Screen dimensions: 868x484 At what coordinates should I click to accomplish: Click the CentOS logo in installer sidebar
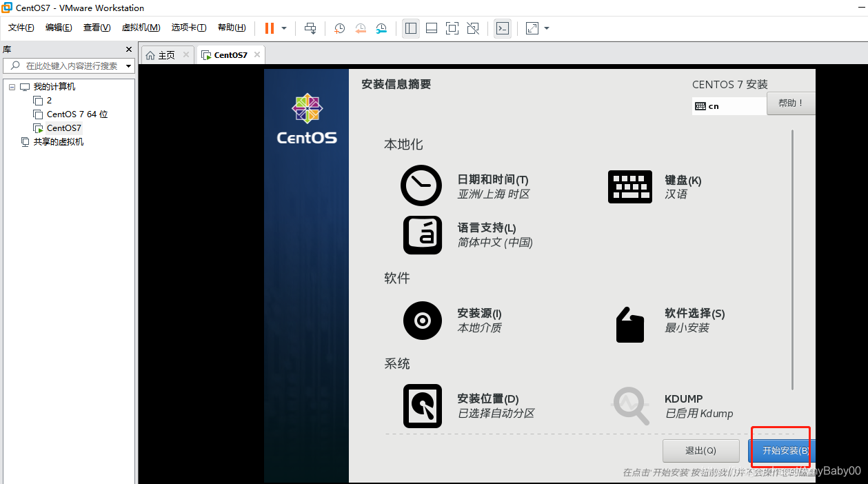pos(307,119)
